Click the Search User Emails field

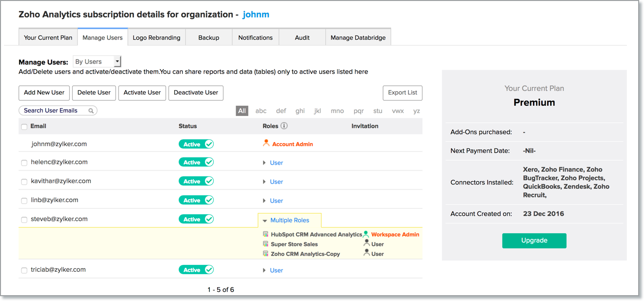coord(55,111)
